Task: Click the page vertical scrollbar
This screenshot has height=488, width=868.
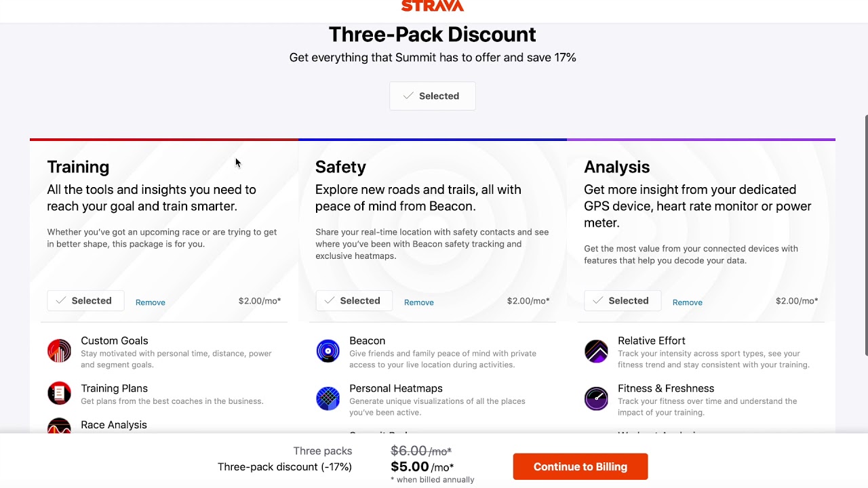Action: [865, 234]
